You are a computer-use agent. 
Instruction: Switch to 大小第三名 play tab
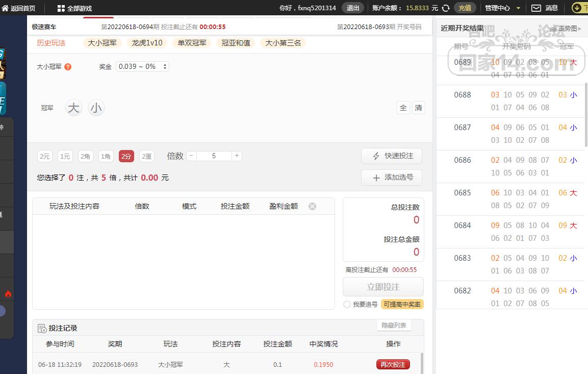pos(283,43)
